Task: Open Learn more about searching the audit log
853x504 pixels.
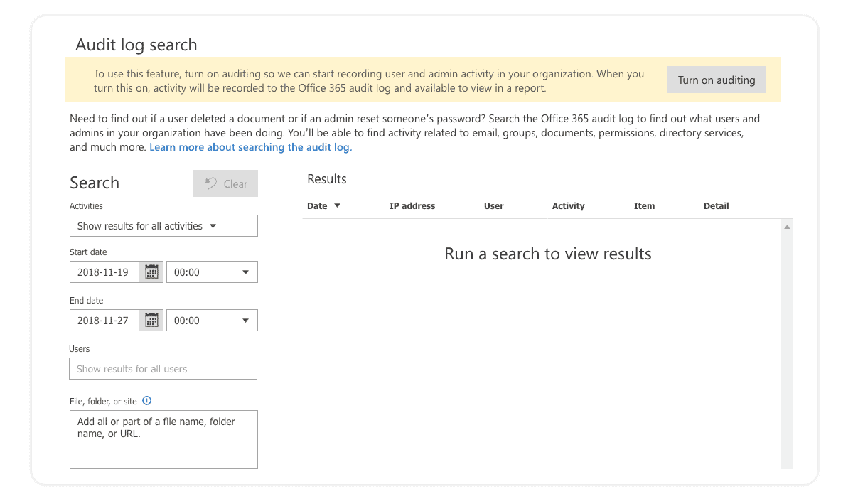Action: point(250,147)
